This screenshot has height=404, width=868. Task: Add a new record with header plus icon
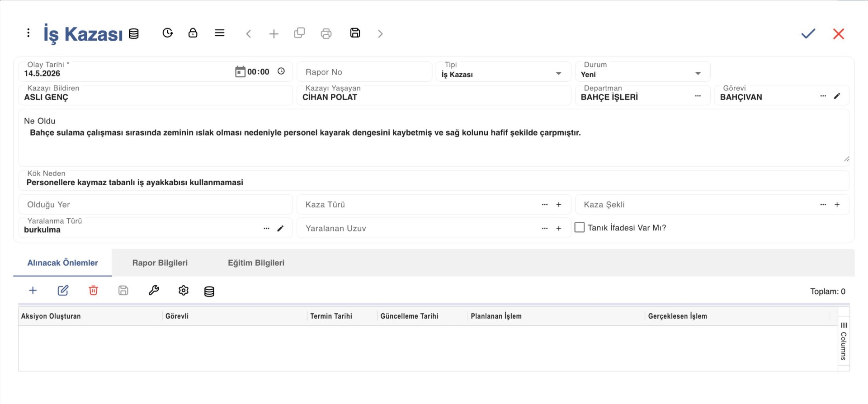point(274,33)
